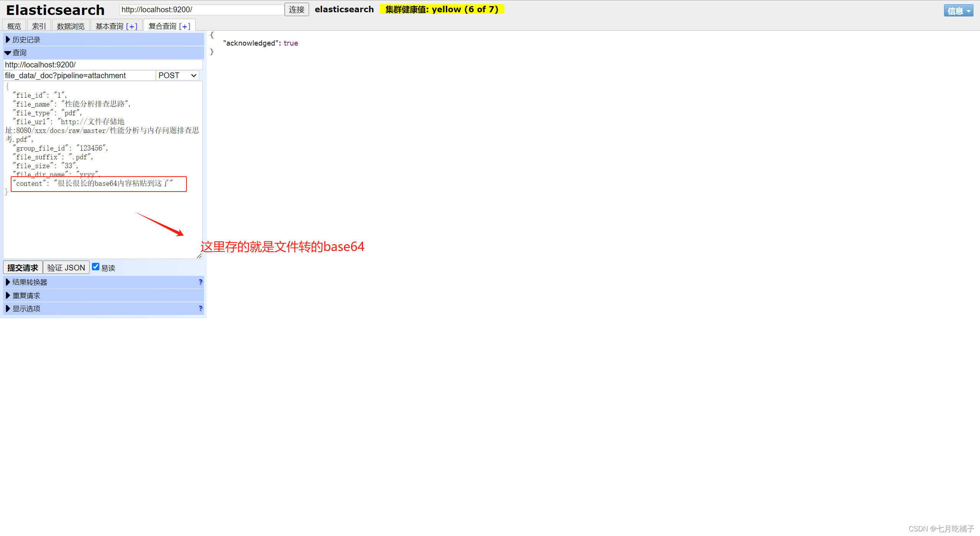
Task: Open help icon beside 结果转换器
Action: tap(200, 282)
